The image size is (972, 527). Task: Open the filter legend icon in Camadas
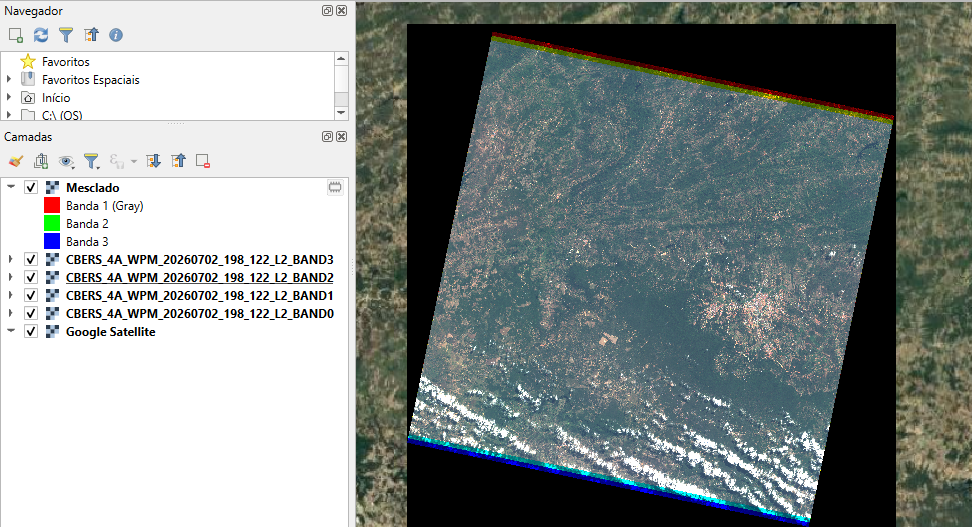pyautogui.click(x=92, y=162)
